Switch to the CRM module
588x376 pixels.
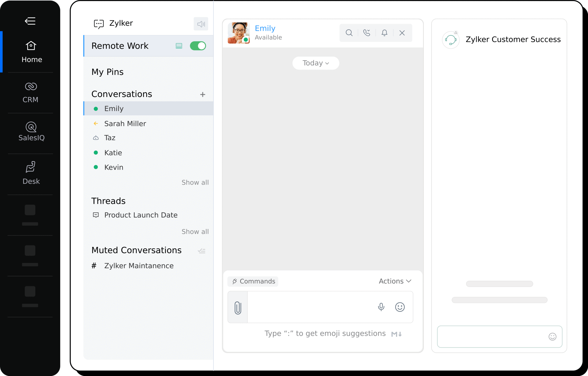(31, 93)
